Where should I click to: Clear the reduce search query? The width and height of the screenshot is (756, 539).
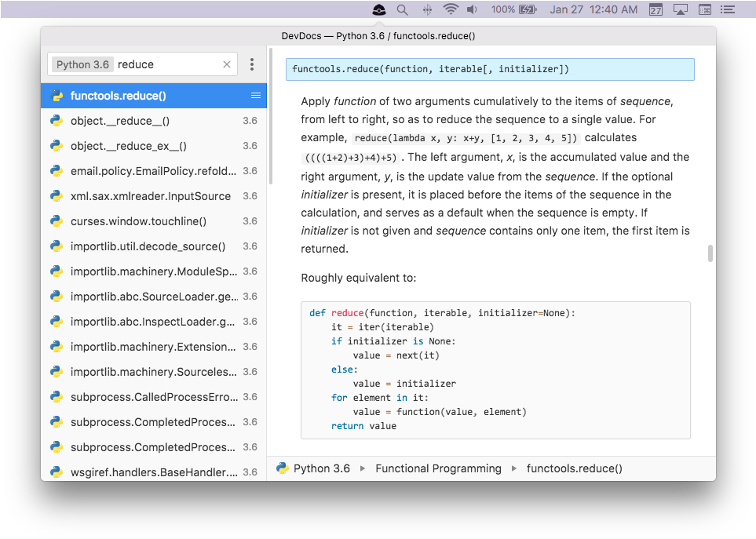[x=227, y=64]
